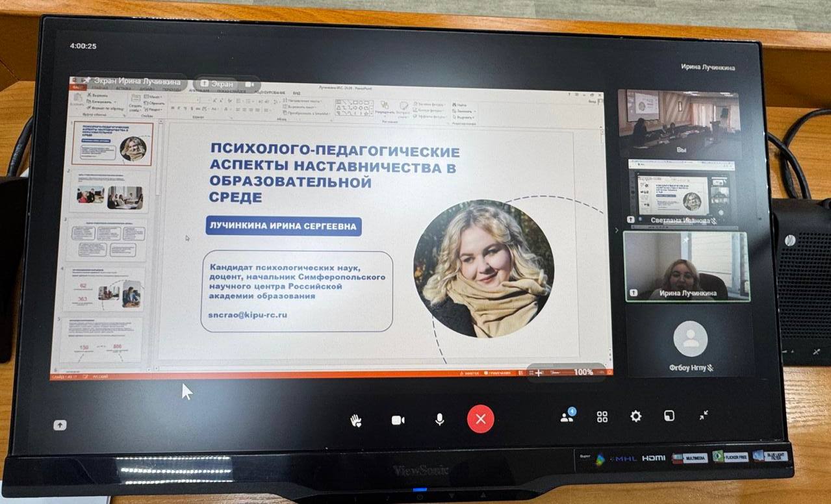Screen dimensions: 831x504
Task: Toggle picture-in-picture window mode
Action: (x=669, y=416)
